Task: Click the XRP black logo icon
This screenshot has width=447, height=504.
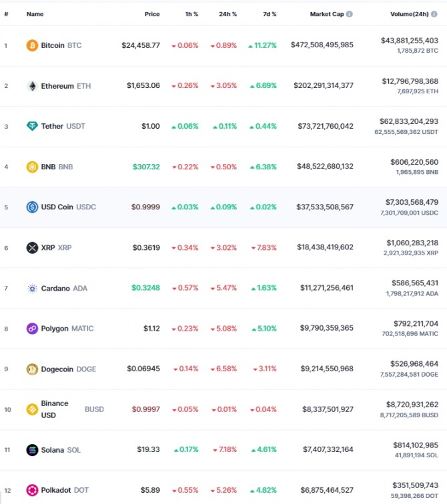Action: 32,247
